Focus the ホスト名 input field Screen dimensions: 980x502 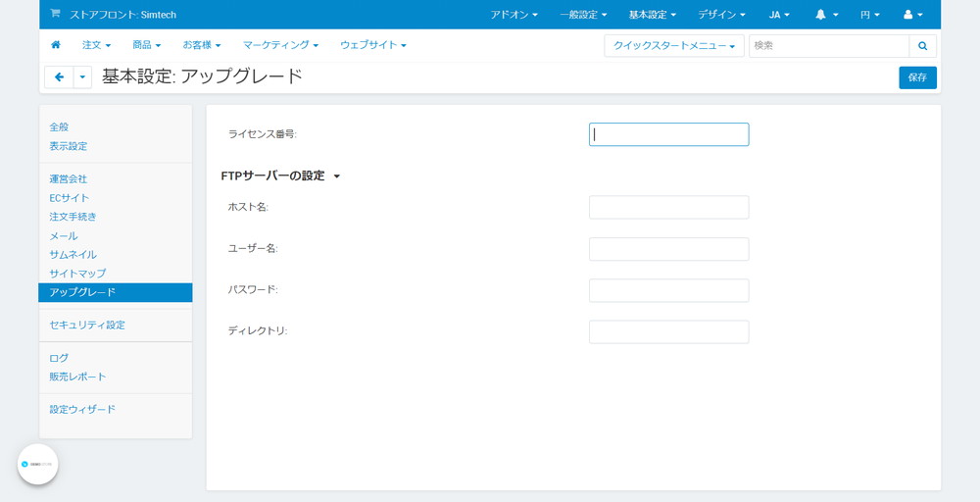pos(668,208)
